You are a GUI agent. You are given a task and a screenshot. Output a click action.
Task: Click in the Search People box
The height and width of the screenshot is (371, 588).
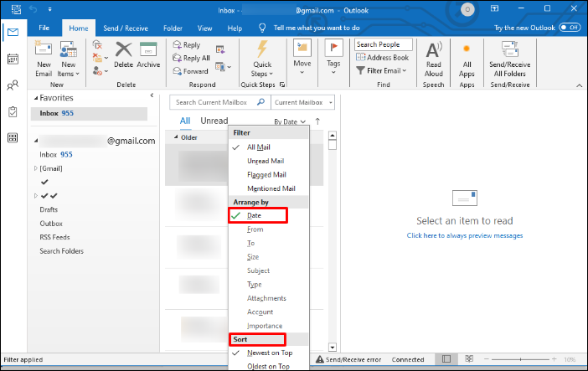(x=384, y=44)
